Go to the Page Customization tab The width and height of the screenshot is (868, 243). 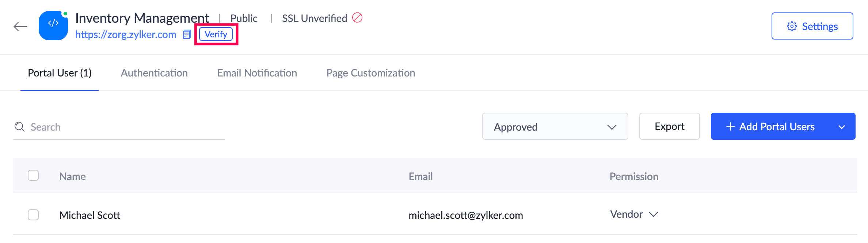click(x=370, y=73)
